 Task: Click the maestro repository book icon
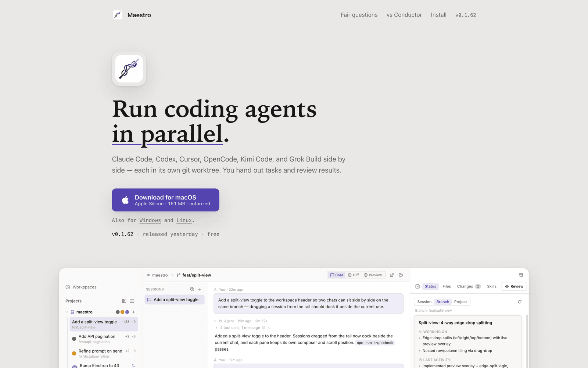click(72, 312)
